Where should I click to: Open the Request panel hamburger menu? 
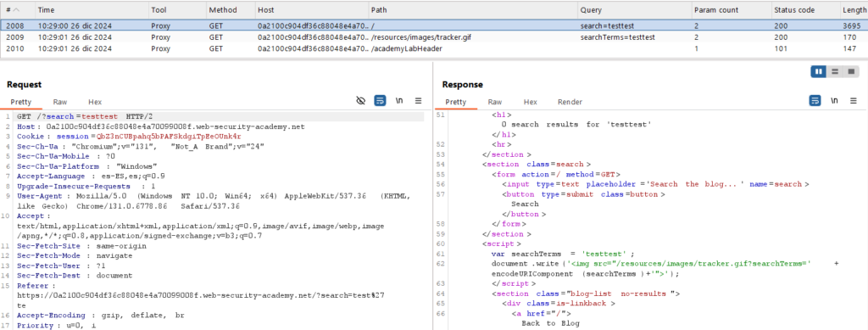419,101
